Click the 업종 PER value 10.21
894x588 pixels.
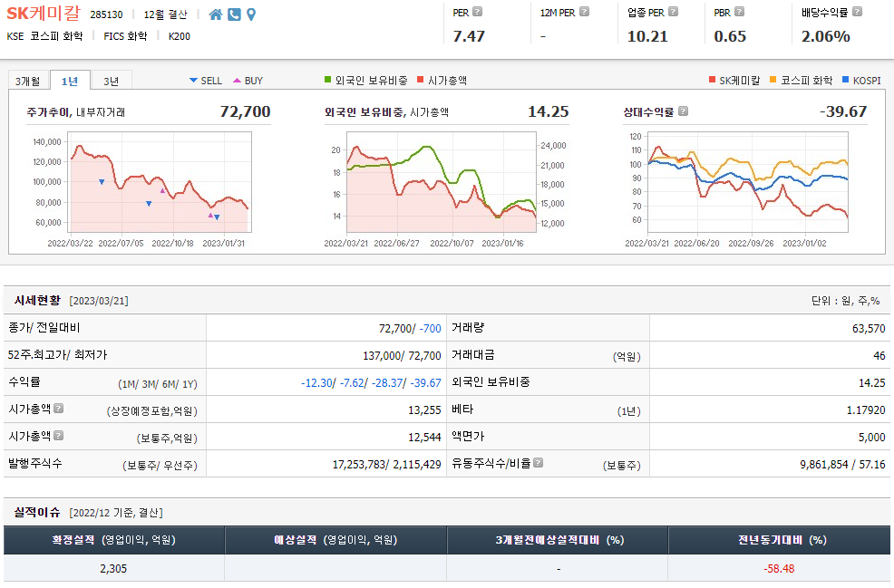[647, 36]
